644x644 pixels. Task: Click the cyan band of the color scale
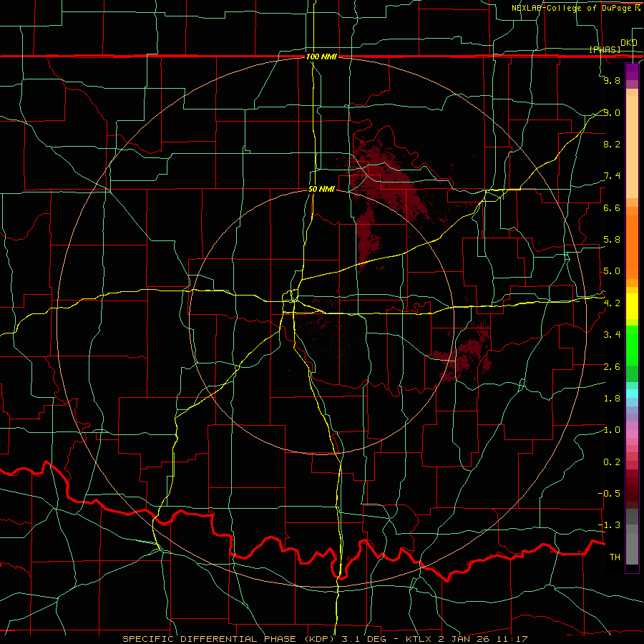pyautogui.click(x=632, y=394)
